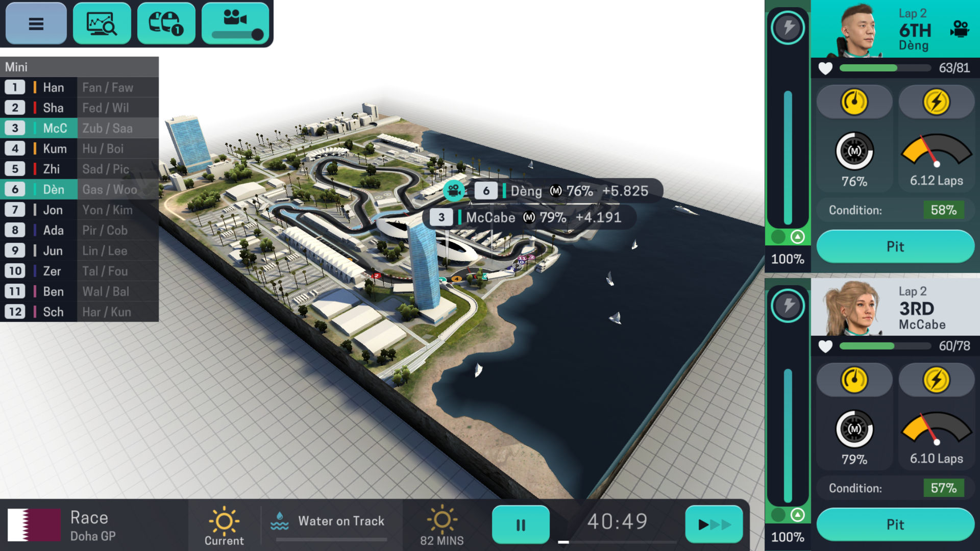
Task: Click the hamburger menu icon
Action: tap(36, 23)
